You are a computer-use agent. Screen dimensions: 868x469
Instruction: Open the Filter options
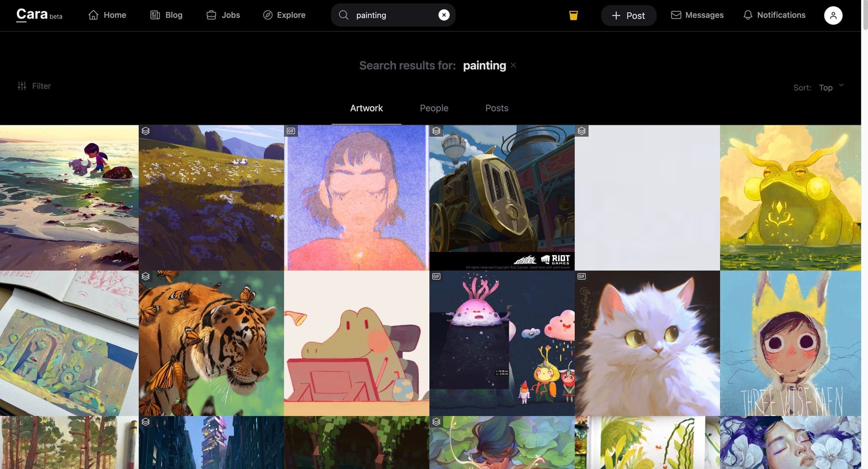click(x=34, y=86)
